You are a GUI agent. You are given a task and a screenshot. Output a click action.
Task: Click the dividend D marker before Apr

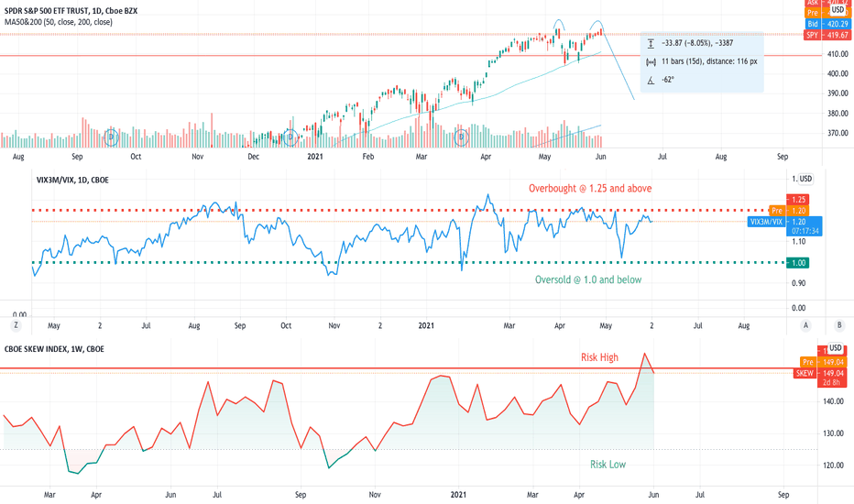pos(461,137)
